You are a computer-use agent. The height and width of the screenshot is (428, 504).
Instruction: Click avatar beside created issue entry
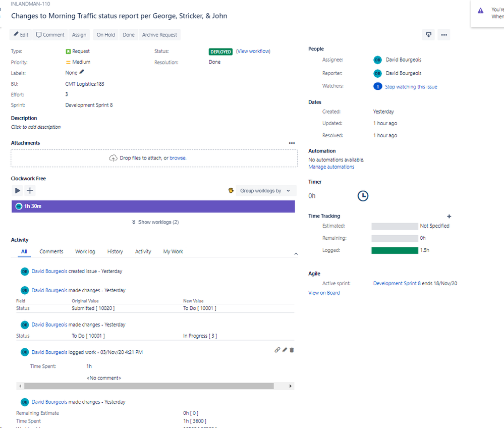tap(25, 272)
